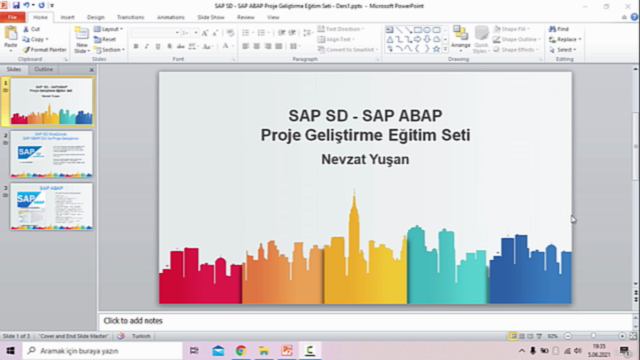Click the Clear Formatting icon
This screenshot has width=640, height=360.
[x=230, y=33]
